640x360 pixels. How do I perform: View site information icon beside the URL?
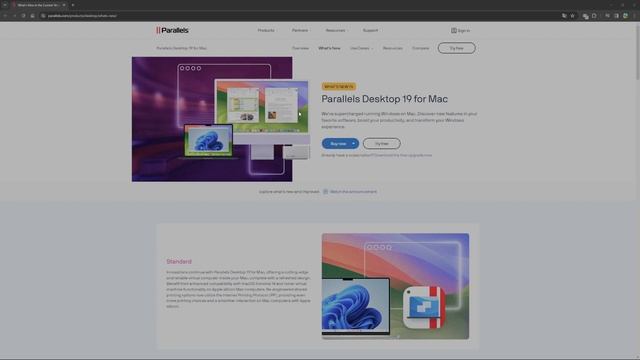(x=43, y=16)
